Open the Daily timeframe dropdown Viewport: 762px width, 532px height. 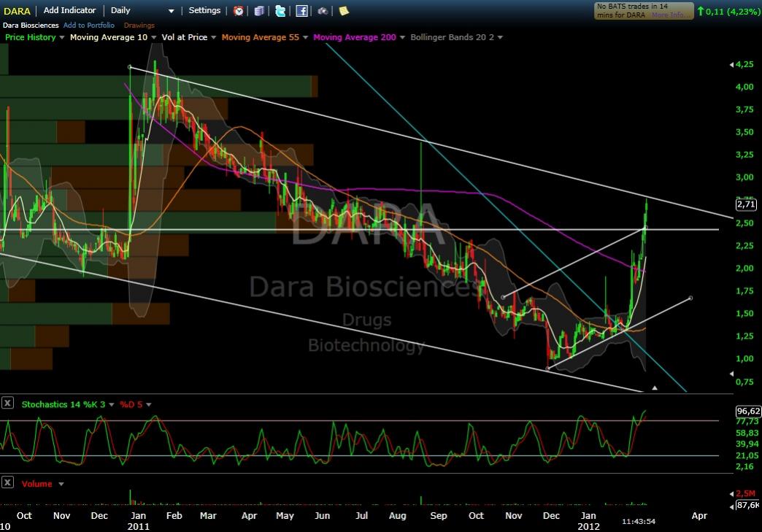point(172,11)
